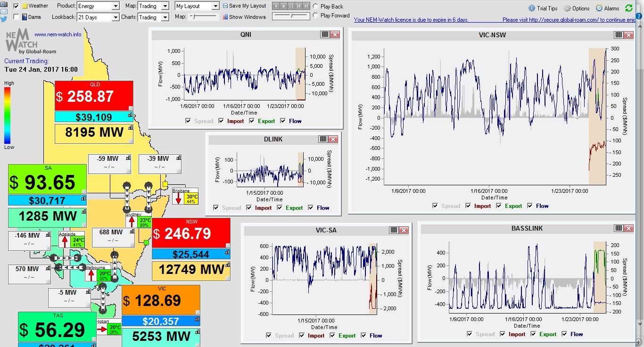644x347 pixels.
Task: Click chart icon in -59 MW flow box
Action: coord(128,159)
